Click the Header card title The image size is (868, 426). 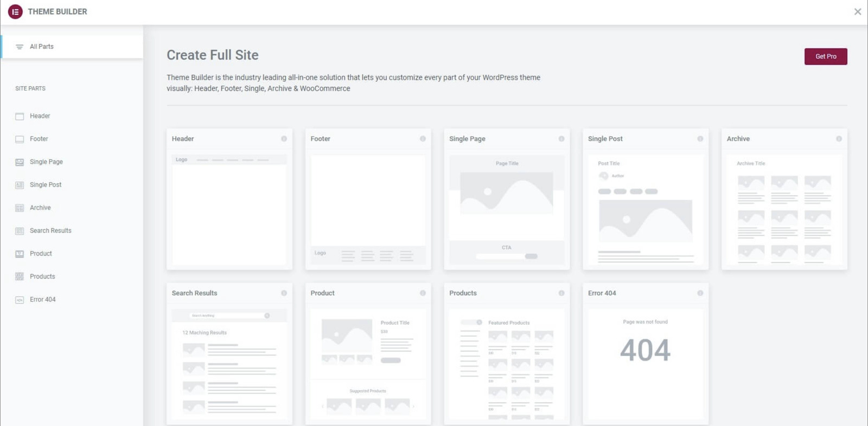coord(183,139)
